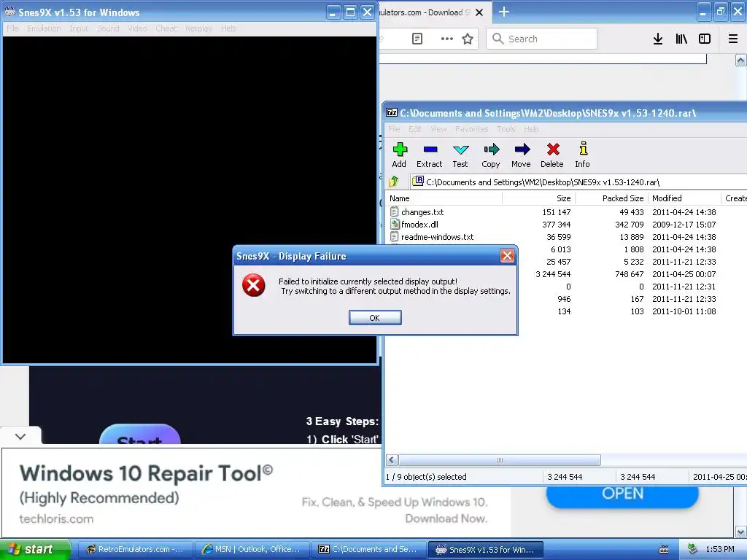Click the Firefox Search box
This screenshot has height=560, width=747.
pyautogui.click(x=542, y=39)
